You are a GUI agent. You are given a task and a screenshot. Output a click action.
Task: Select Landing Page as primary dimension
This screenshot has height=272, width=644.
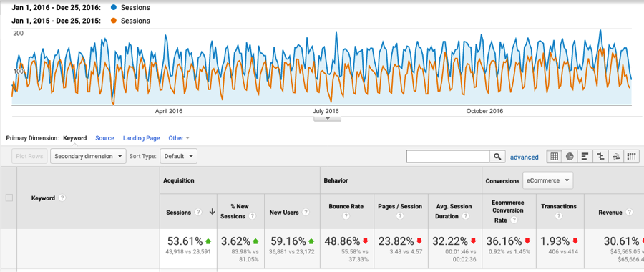click(x=141, y=138)
